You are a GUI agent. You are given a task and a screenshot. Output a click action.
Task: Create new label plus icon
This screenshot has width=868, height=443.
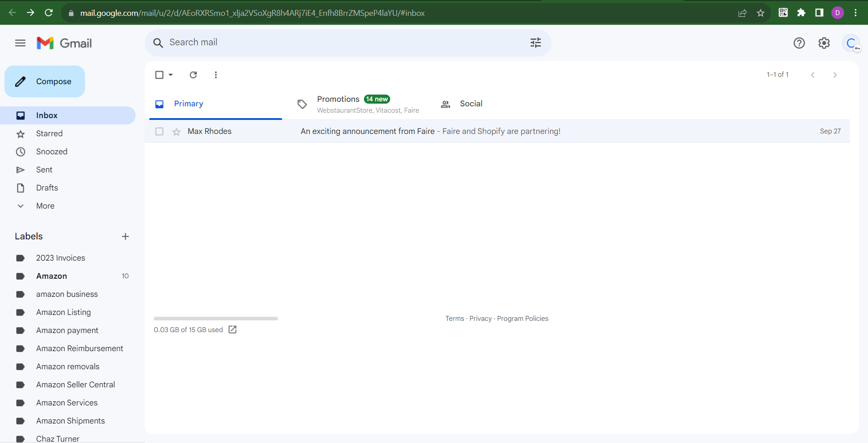(x=125, y=236)
